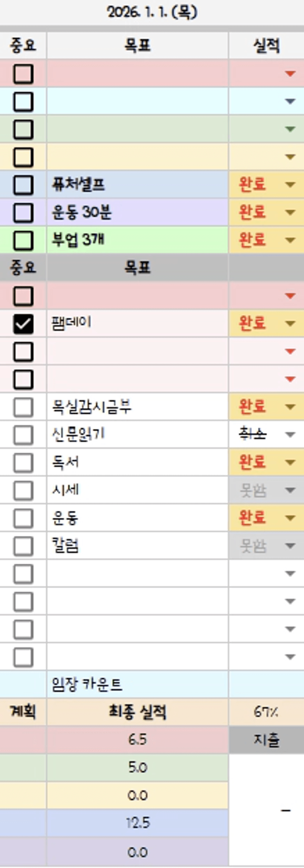The height and width of the screenshot is (868, 304).
Task: Open the 팸데이 완료 dropdown arrow
Action: pyautogui.click(x=290, y=324)
